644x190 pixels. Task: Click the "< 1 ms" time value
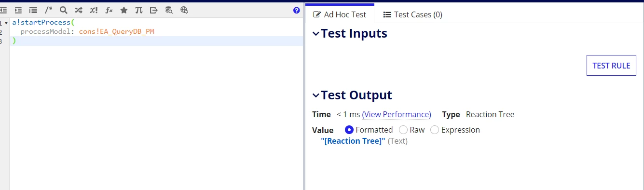click(348, 114)
